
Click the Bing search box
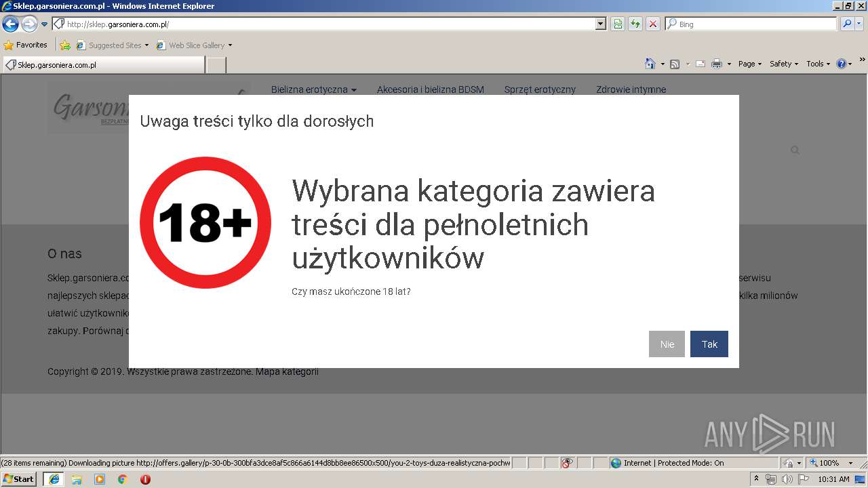tap(751, 24)
